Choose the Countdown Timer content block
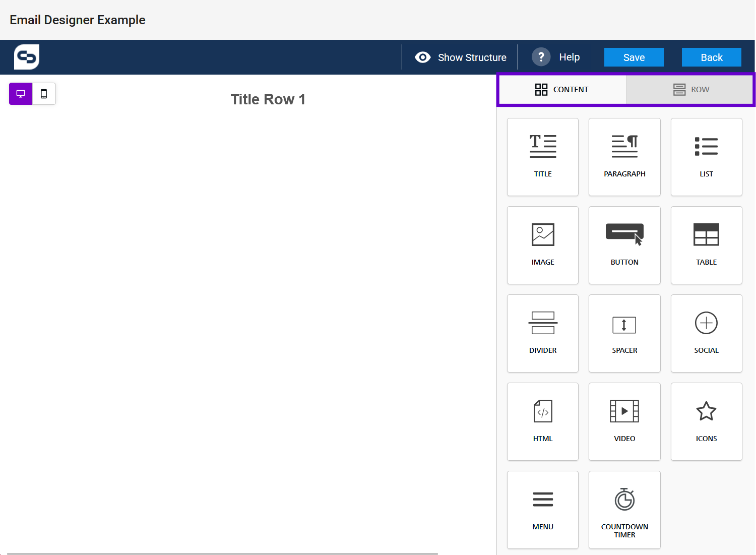 click(624, 510)
